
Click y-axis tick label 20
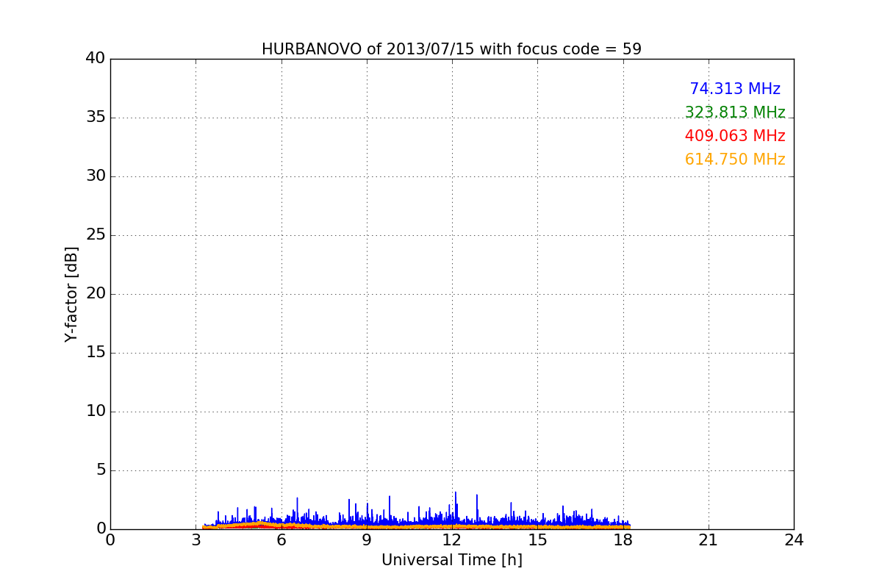(96, 294)
